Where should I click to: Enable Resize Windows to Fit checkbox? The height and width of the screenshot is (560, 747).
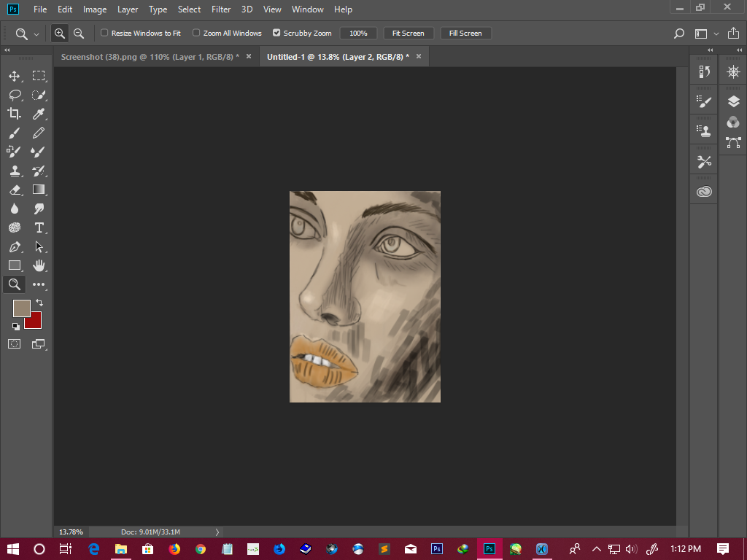click(104, 33)
